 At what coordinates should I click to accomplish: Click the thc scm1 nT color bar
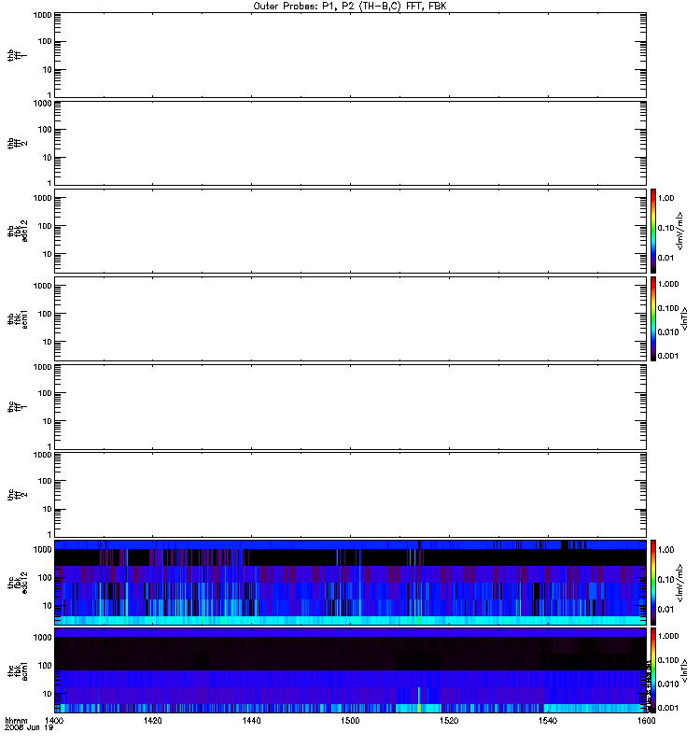click(653, 670)
